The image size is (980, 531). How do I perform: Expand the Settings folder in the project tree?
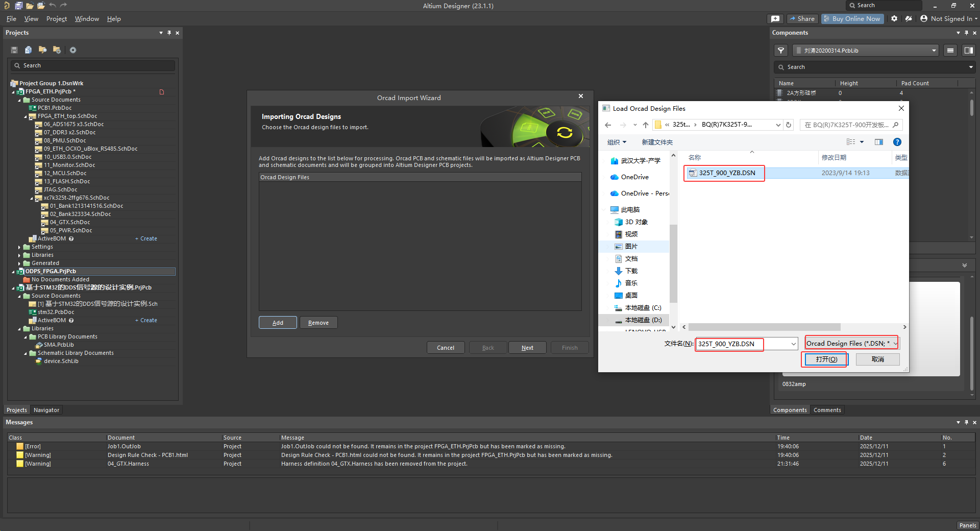tap(19, 247)
